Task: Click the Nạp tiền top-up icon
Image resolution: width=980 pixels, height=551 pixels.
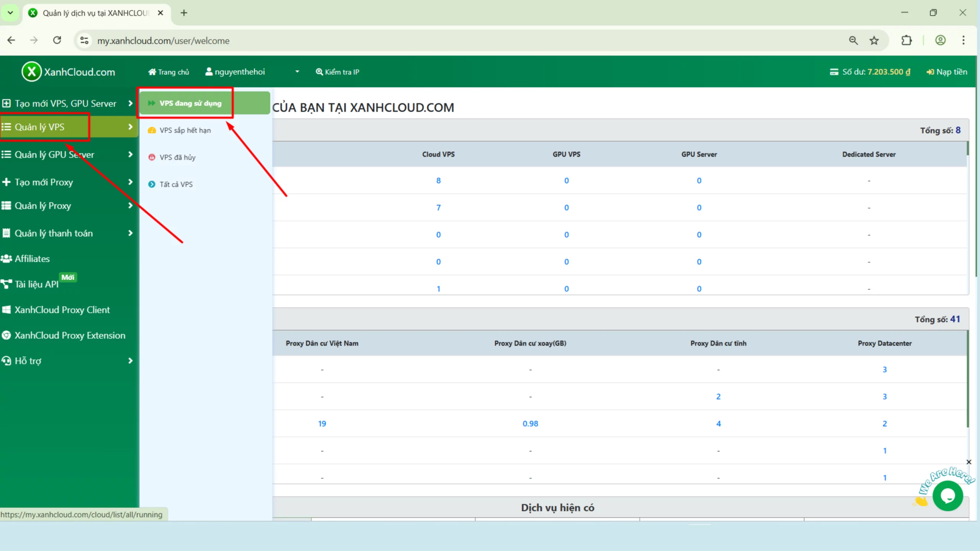Action: 930,72
